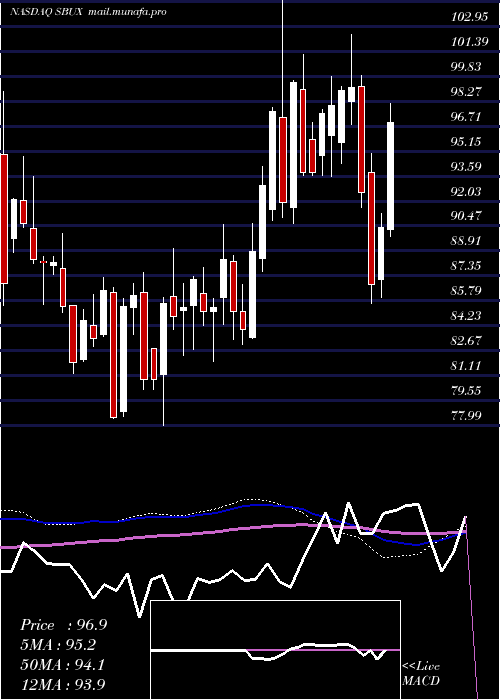This screenshot has width=500, height=700.
Task: Click price axis label 90.47
Action: [467, 216]
